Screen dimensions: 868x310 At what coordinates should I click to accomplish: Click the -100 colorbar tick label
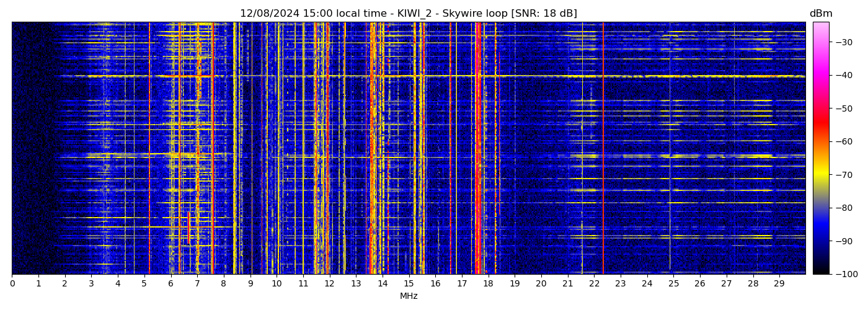[x=845, y=274]
